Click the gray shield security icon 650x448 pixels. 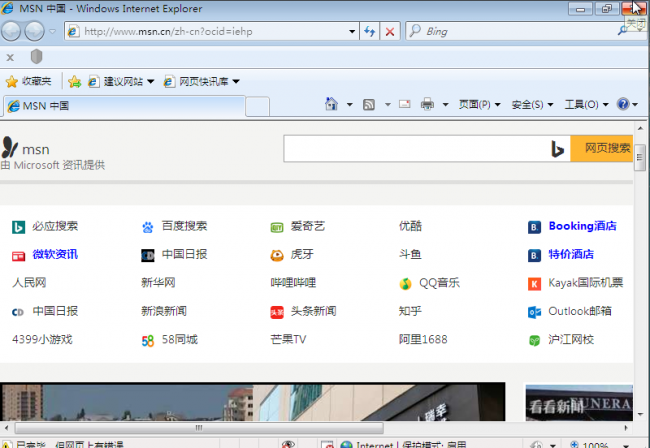(36, 57)
